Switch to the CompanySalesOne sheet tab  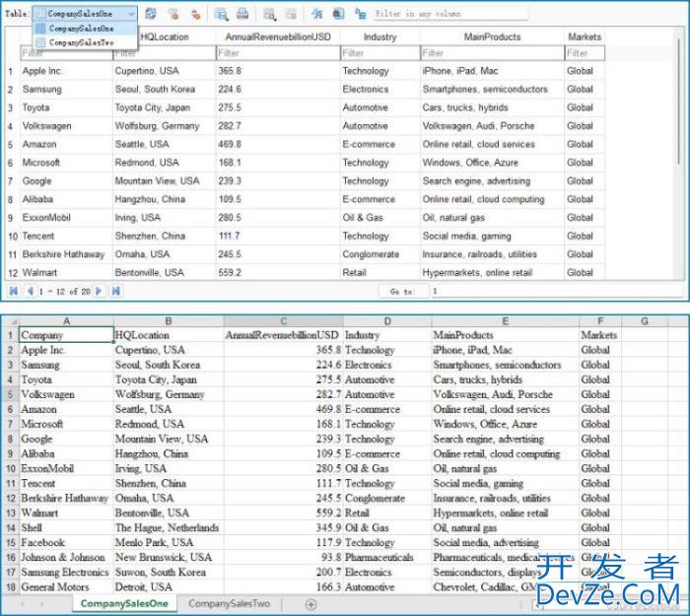[124, 603]
